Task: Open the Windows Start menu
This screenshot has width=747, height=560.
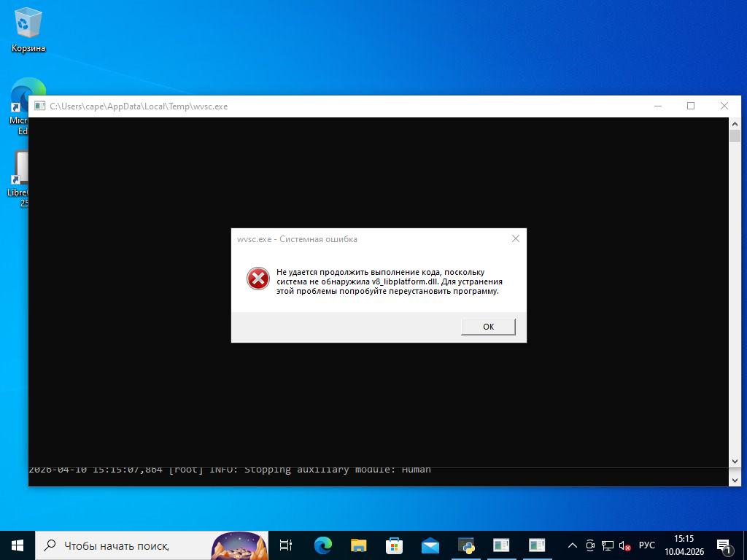Action: coord(18,545)
